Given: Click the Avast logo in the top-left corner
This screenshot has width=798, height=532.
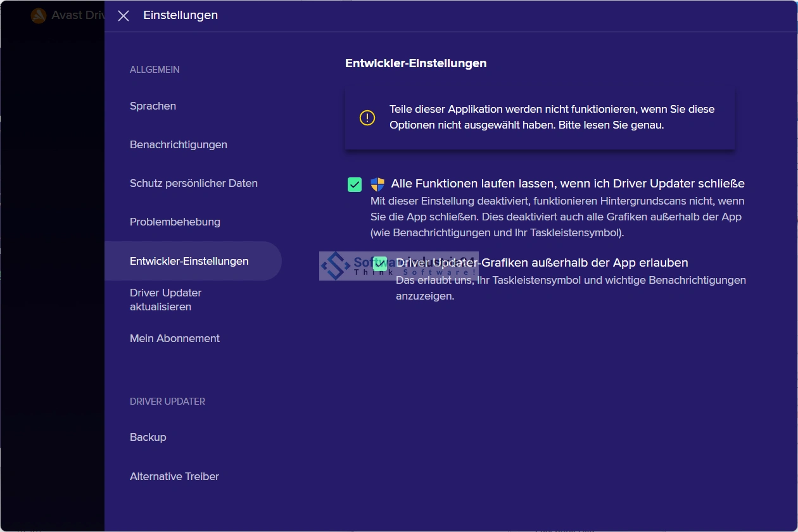Looking at the screenshot, I should (39, 16).
